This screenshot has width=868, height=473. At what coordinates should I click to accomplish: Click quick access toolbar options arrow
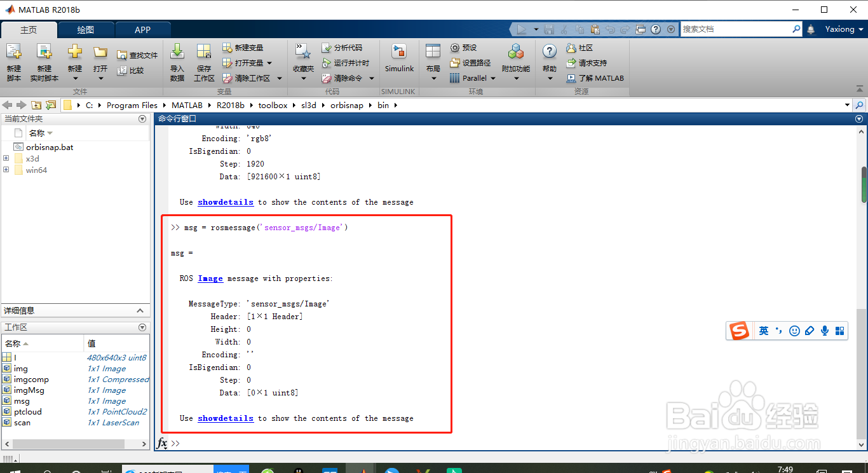click(671, 29)
